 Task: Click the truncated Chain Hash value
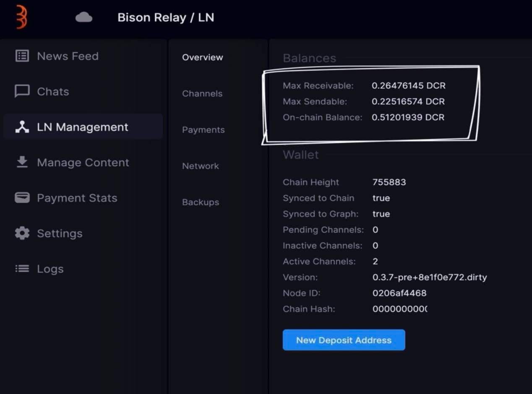tap(400, 309)
